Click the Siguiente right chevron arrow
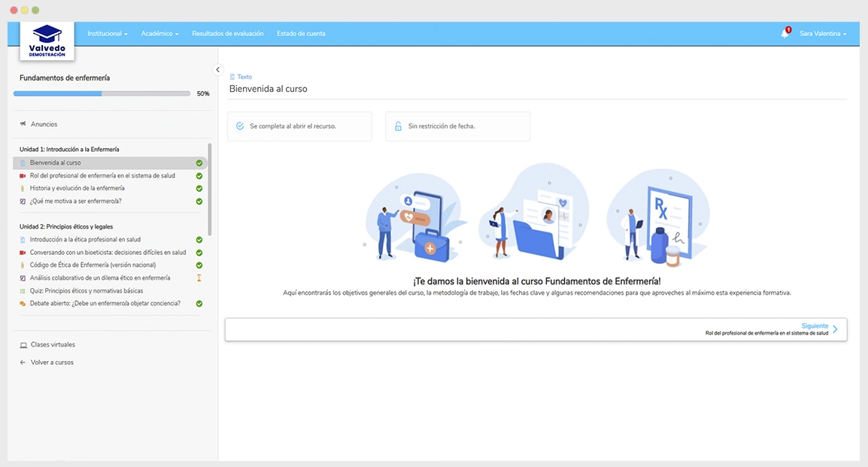This screenshot has height=467, width=868. pyautogui.click(x=836, y=329)
